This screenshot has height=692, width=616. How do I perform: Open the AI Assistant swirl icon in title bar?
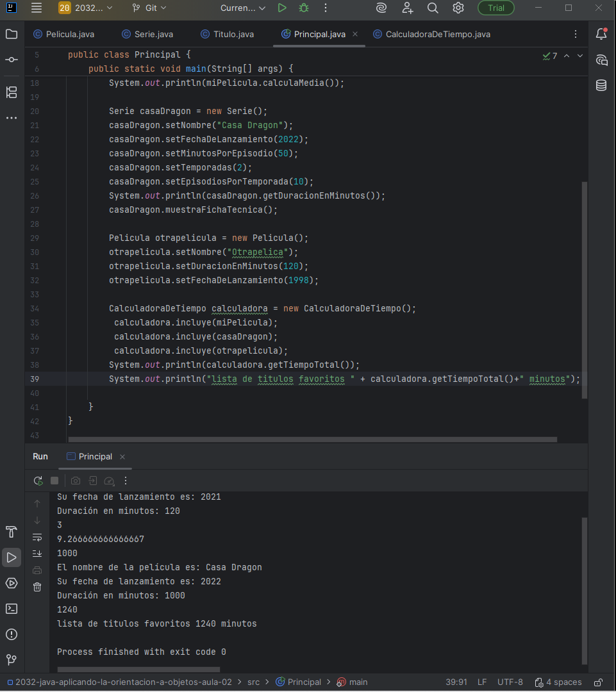pyautogui.click(x=381, y=8)
